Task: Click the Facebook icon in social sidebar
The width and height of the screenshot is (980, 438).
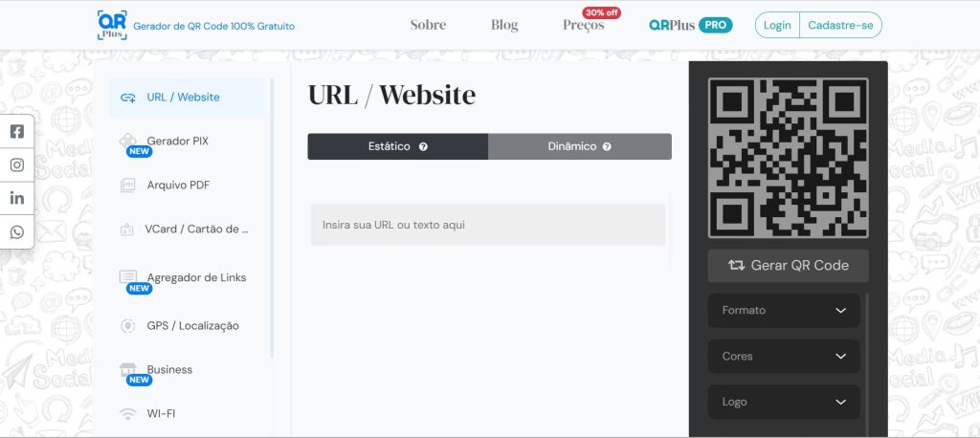Action: pos(17,132)
